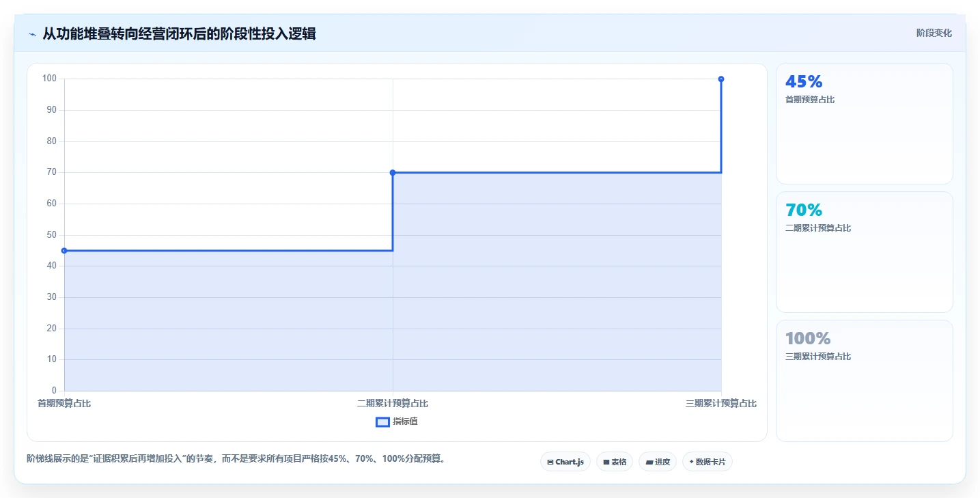Click the y-axis value 20
Screen dimensions: 980x498
(51, 329)
